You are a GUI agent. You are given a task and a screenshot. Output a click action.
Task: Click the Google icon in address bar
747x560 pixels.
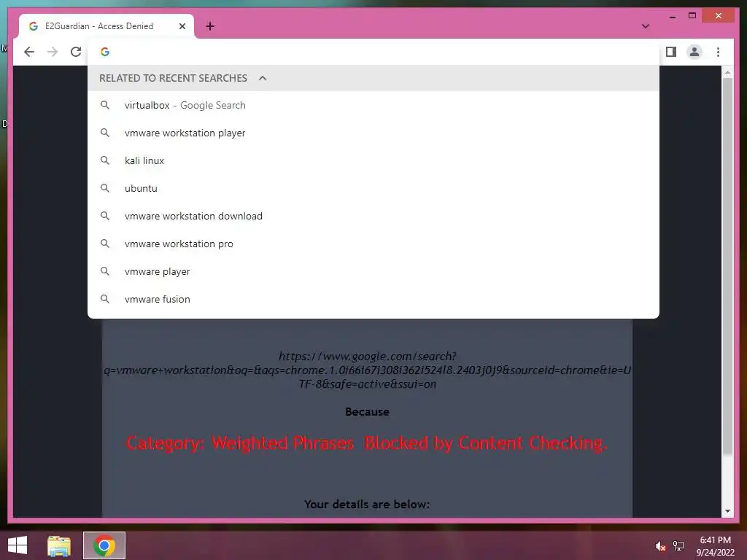(105, 52)
